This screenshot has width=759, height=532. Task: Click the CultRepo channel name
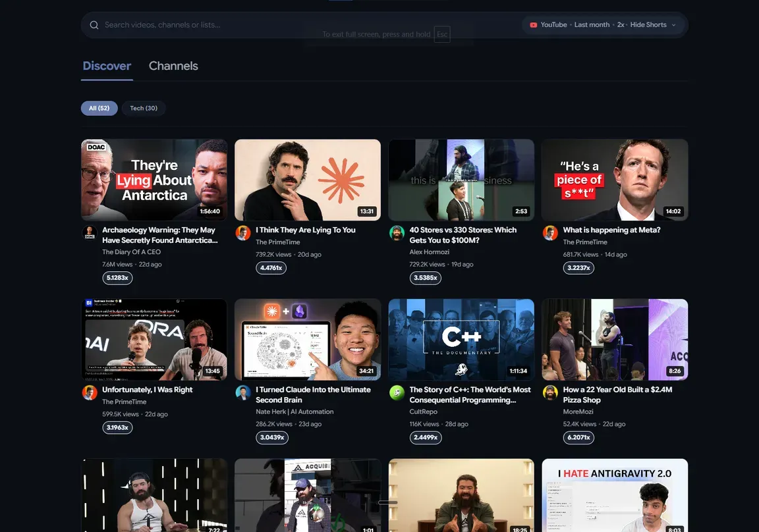[x=423, y=412]
